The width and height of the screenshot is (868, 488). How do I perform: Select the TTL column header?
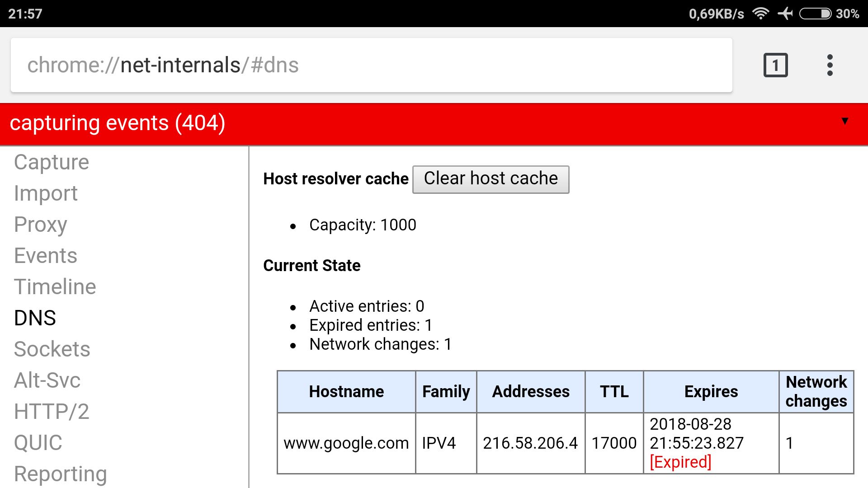(614, 392)
